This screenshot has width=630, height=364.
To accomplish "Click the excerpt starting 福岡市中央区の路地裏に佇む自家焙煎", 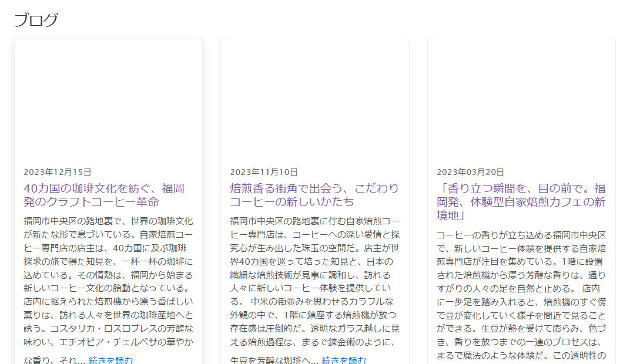I will coord(315,289).
